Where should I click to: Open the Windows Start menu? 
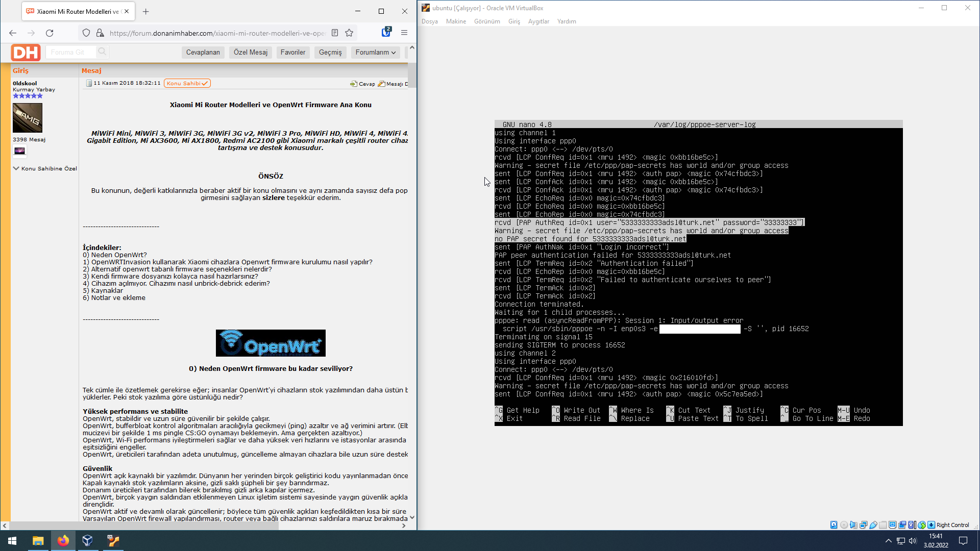12,541
